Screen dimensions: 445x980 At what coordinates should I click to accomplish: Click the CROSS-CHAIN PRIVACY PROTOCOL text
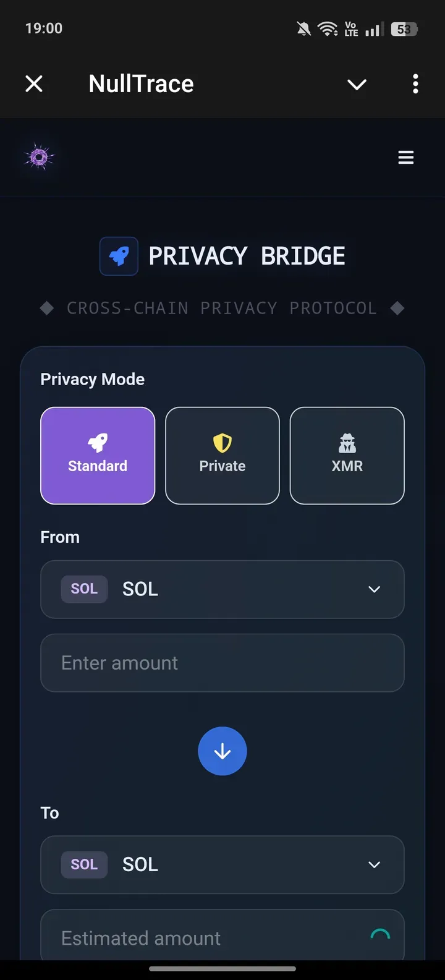pos(222,307)
